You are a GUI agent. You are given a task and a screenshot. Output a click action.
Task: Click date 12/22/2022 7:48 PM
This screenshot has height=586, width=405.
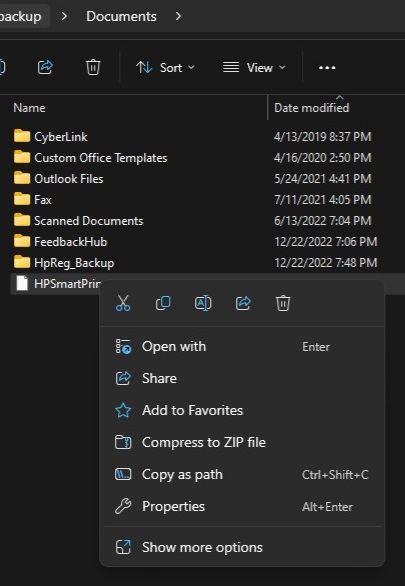326,263
